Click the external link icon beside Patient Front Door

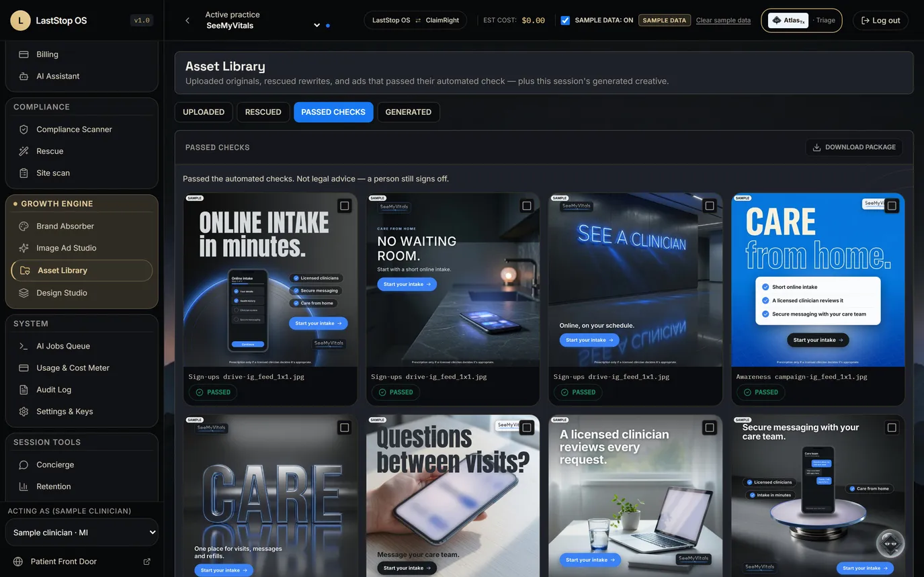pos(147,562)
